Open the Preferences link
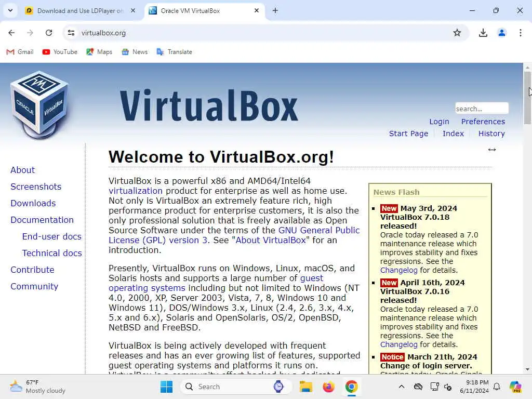 tap(483, 122)
